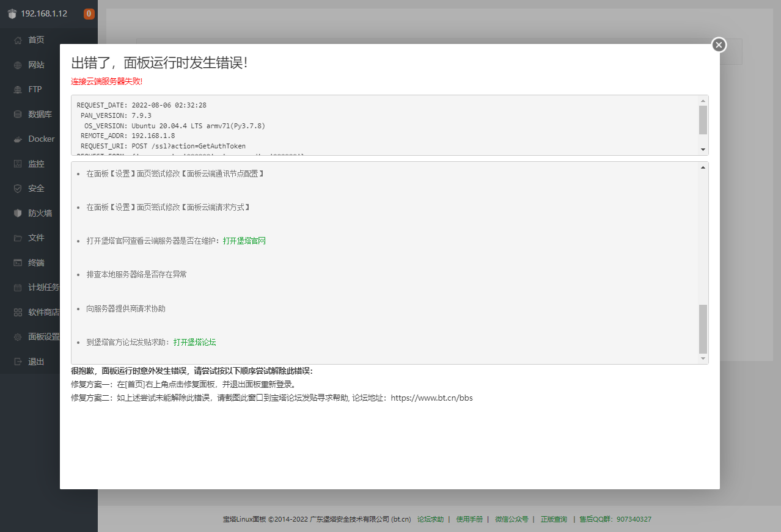Image resolution: width=781 pixels, height=532 pixels.
Task: Click the down arrow of the request log scrollbar
Action: pyautogui.click(x=703, y=150)
